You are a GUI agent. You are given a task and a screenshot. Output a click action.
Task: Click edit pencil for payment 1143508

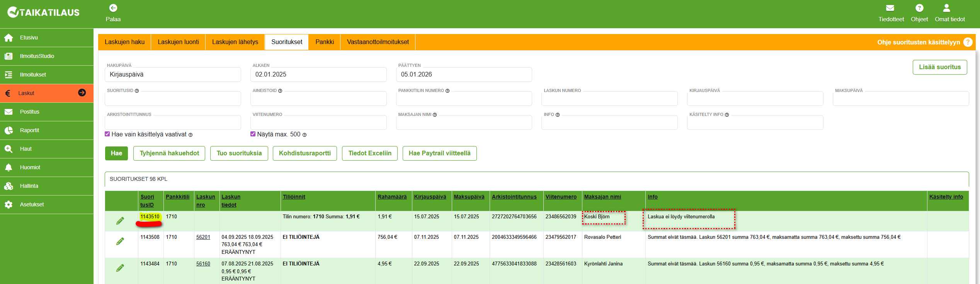(120, 241)
